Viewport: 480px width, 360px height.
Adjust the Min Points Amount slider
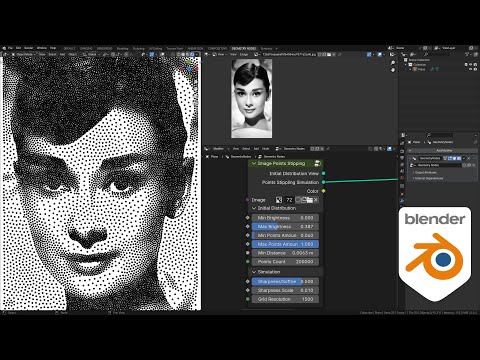[285, 235]
